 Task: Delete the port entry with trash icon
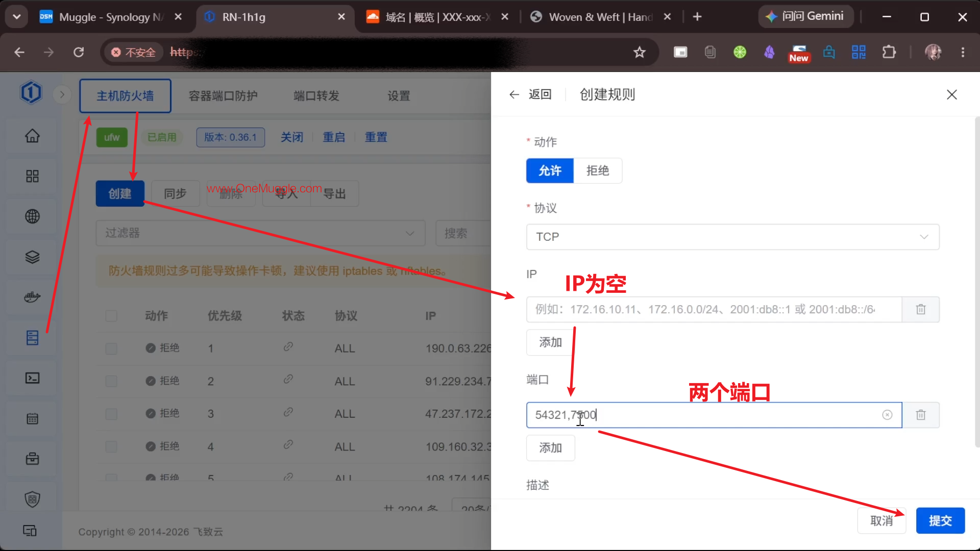click(921, 415)
